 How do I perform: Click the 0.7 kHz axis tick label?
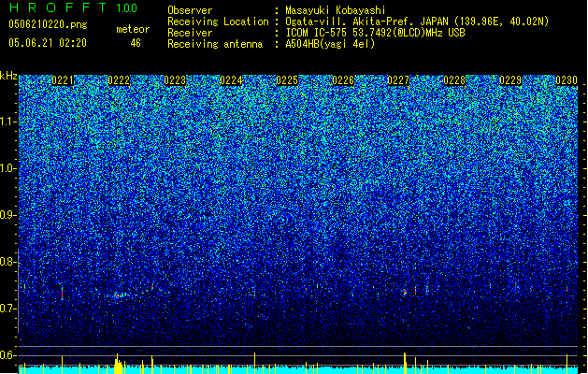coord(8,309)
